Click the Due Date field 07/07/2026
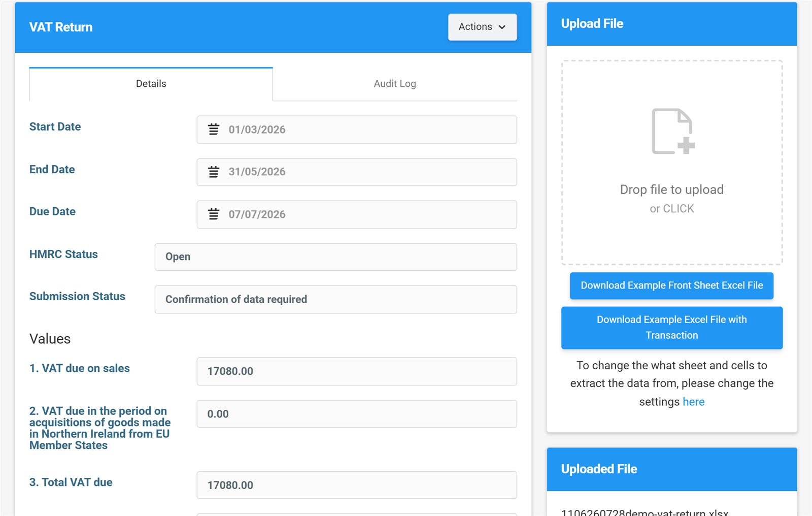The width and height of the screenshot is (812, 516). pos(357,214)
